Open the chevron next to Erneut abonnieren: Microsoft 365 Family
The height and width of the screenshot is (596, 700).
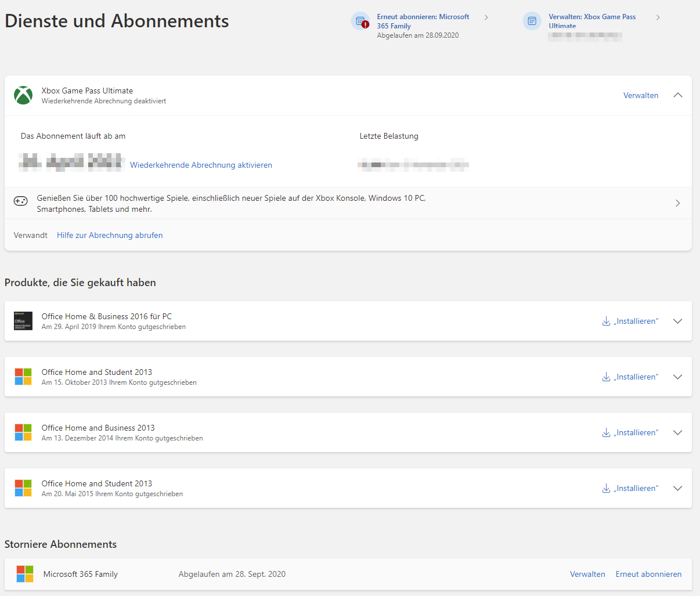coord(486,17)
